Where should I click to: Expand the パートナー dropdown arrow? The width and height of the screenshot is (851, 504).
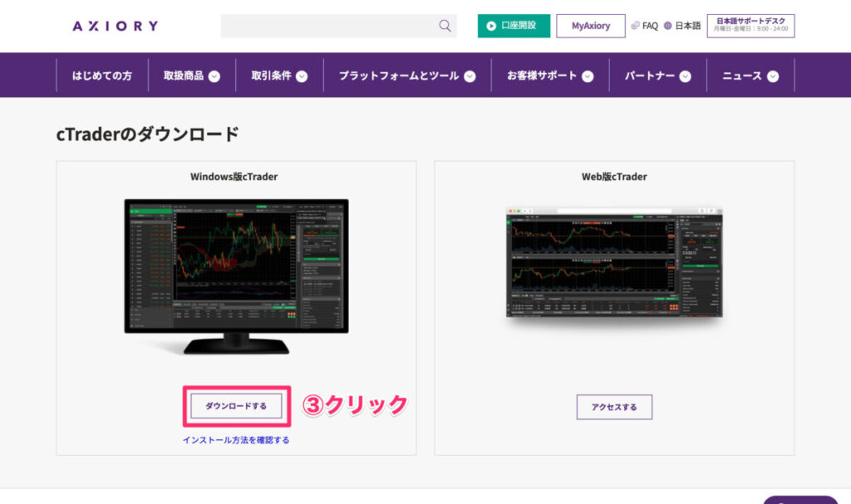686,76
